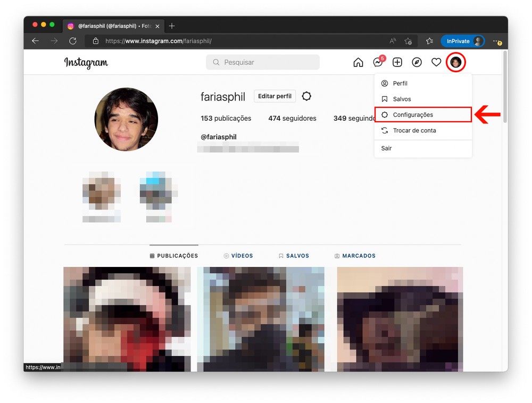Click the new post plus icon
The image size is (532, 403).
pos(397,63)
